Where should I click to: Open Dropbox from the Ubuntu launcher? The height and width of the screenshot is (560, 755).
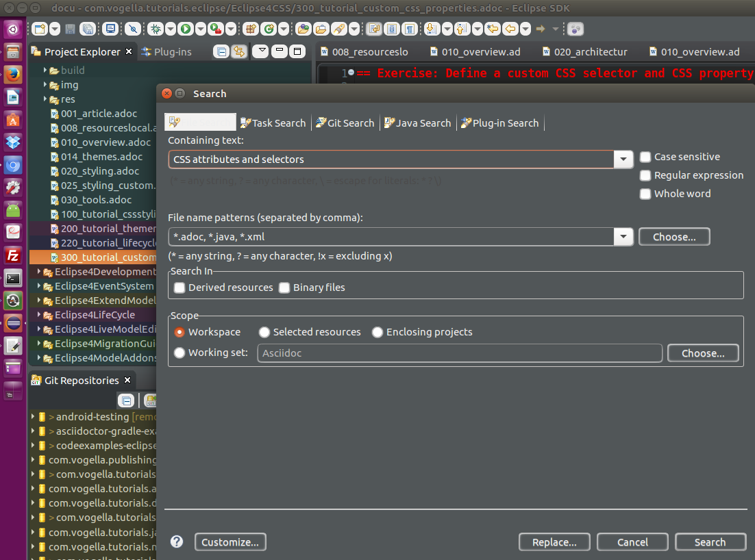[13, 142]
